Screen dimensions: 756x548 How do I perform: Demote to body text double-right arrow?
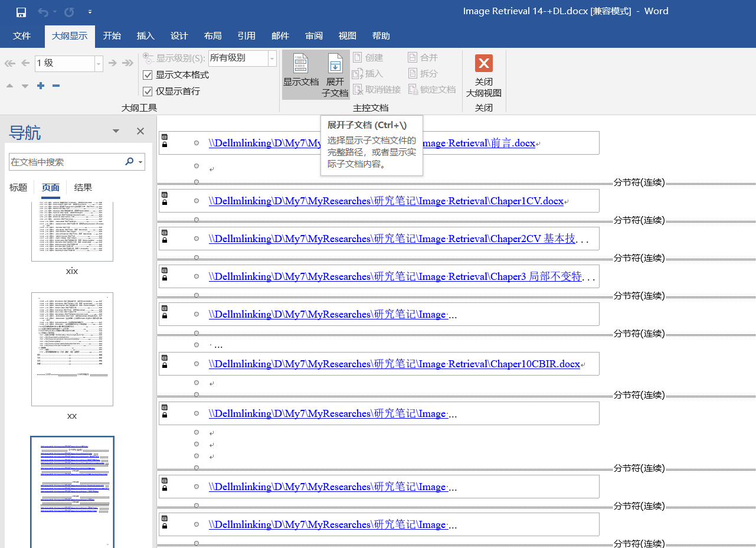click(x=127, y=63)
